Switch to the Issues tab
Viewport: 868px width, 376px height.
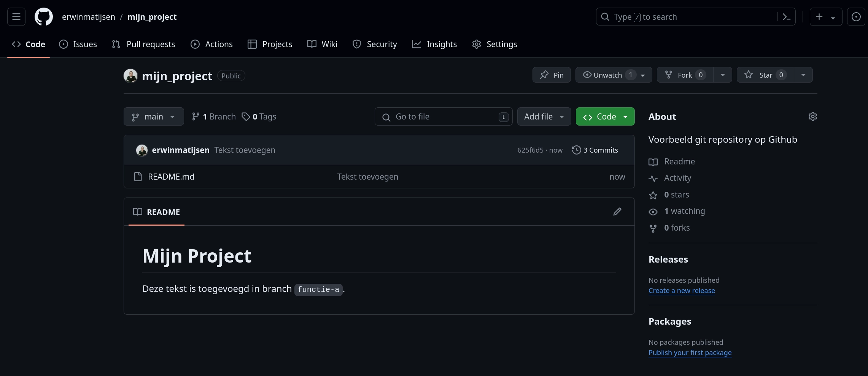78,44
